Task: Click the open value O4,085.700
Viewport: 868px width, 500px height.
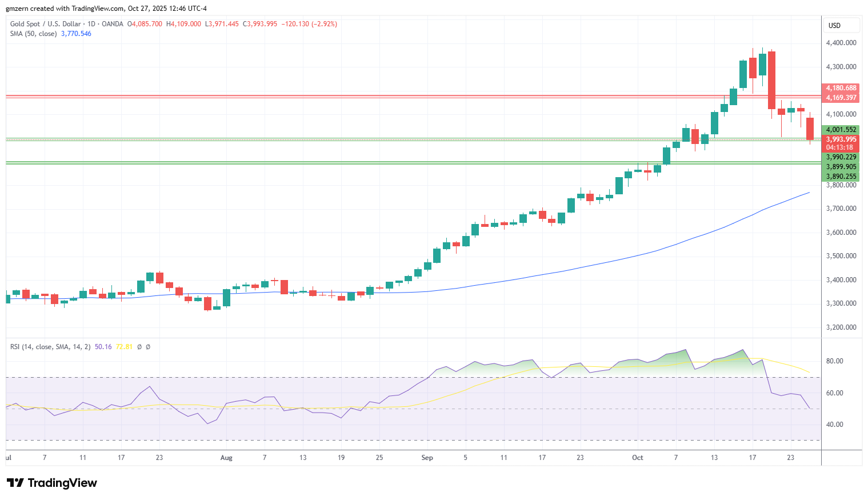Action: pos(145,24)
